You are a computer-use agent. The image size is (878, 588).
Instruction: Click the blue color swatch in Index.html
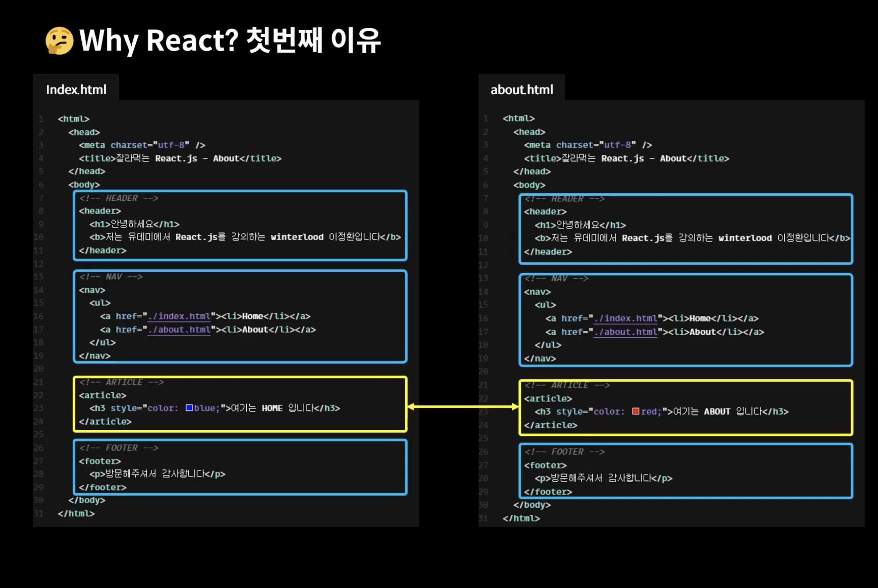189,408
